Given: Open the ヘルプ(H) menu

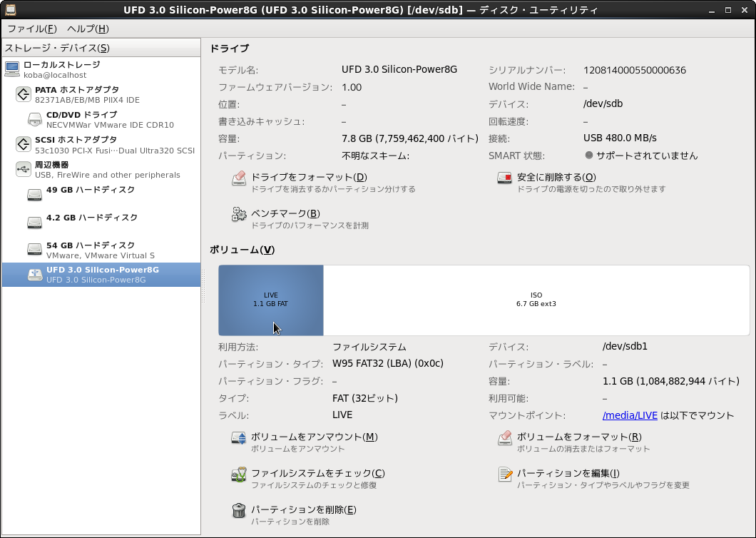Looking at the screenshot, I should [88, 29].
